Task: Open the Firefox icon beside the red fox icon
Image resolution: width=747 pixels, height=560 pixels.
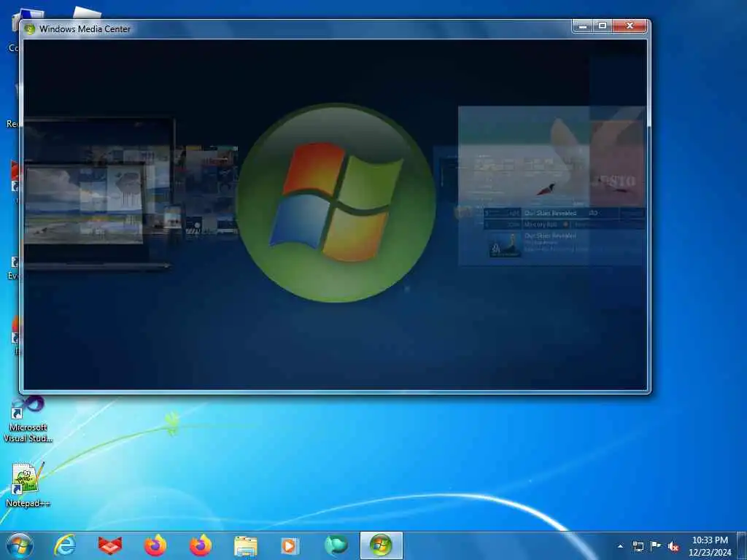Action: click(155, 545)
